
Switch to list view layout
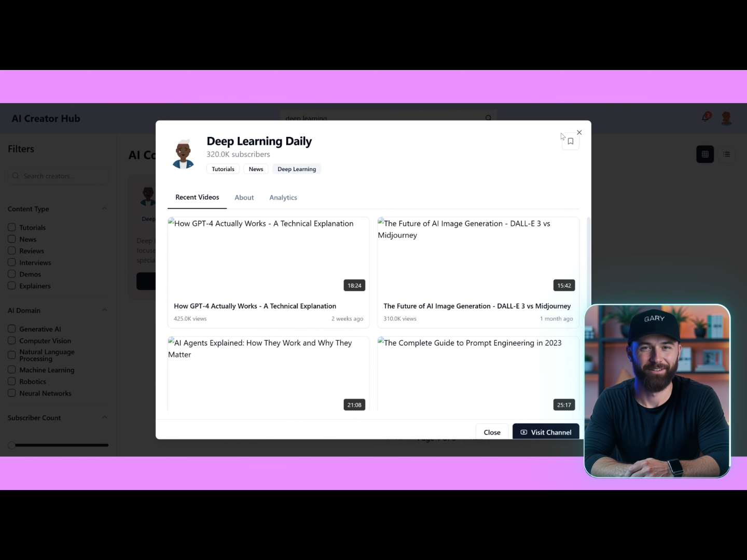click(726, 154)
